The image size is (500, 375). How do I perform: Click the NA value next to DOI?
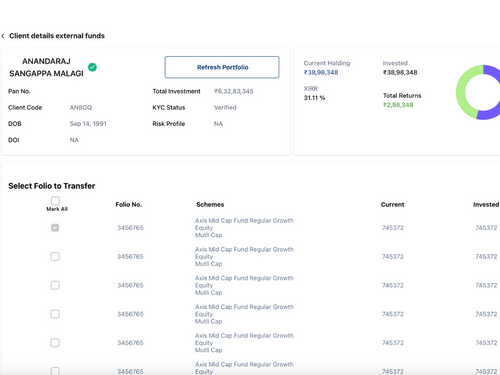74,140
